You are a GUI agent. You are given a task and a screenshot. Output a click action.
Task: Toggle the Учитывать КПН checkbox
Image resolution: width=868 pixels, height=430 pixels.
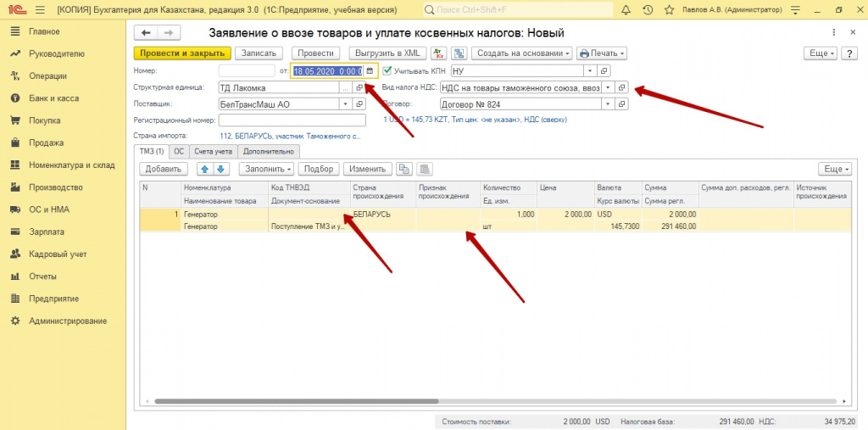pos(387,71)
